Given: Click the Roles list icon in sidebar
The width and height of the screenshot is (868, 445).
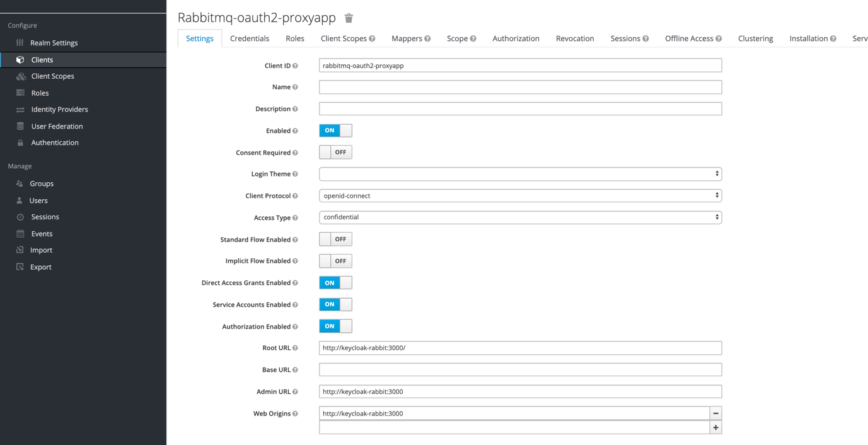Looking at the screenshot, I should pyautogui.click(x=20, y=93).
